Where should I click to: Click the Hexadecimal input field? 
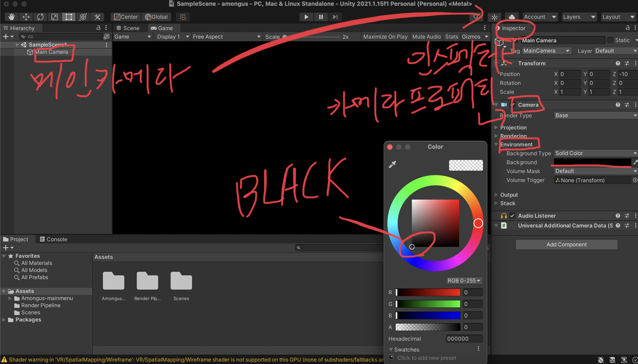tap(464, 339)
